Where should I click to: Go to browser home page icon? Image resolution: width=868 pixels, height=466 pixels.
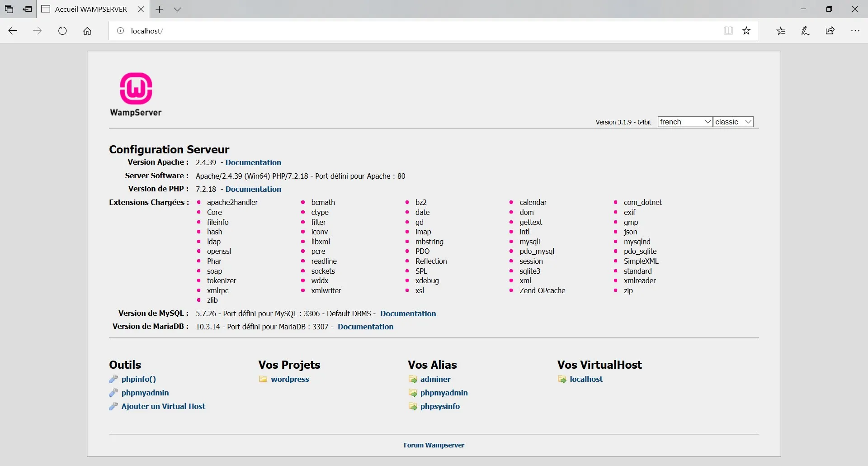87,31
